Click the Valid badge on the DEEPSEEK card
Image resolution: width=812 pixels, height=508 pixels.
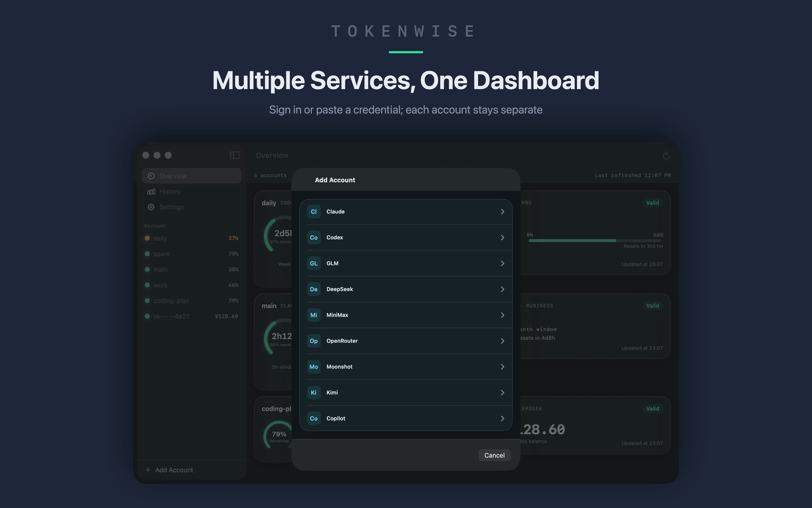pyautogui.click(x=653, y=409)
